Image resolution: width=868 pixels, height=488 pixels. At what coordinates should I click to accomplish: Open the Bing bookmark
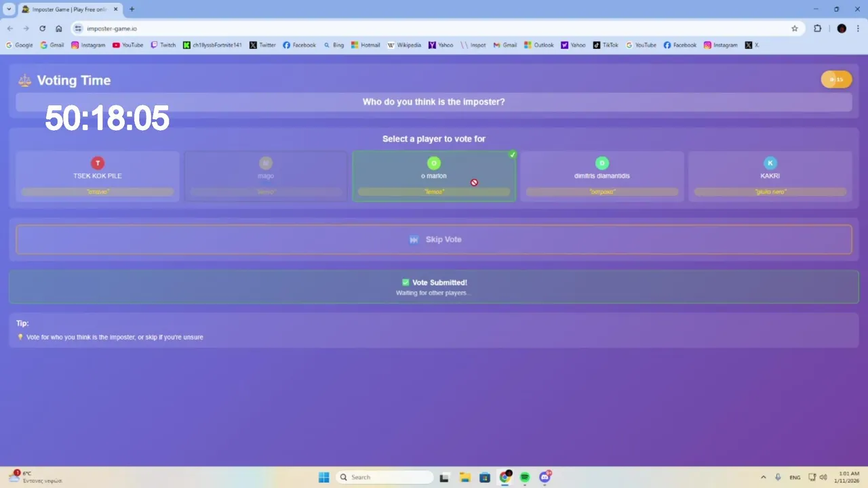(334, 45)
